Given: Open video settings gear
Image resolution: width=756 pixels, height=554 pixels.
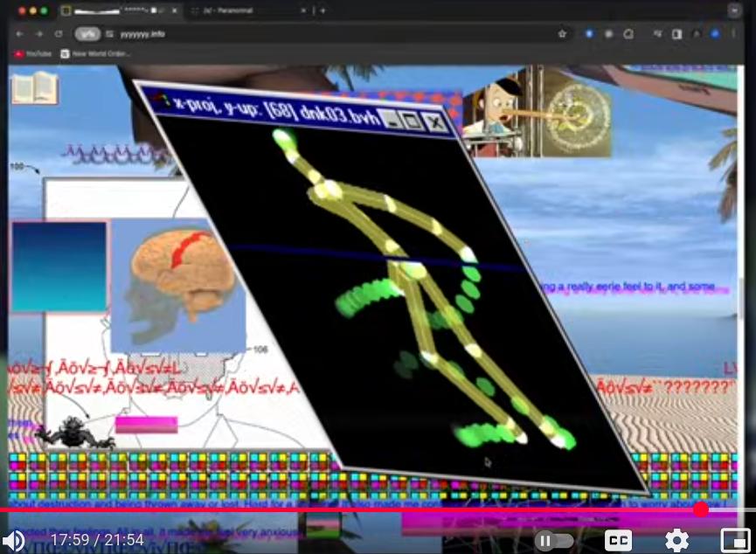Looking at the screenshot, I should [x=676, y=541].
